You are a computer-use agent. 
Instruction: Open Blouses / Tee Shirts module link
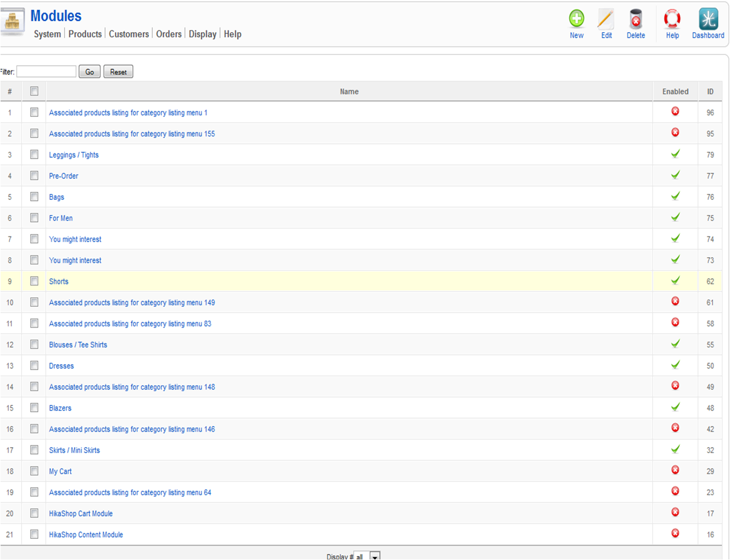click(78, 345)
